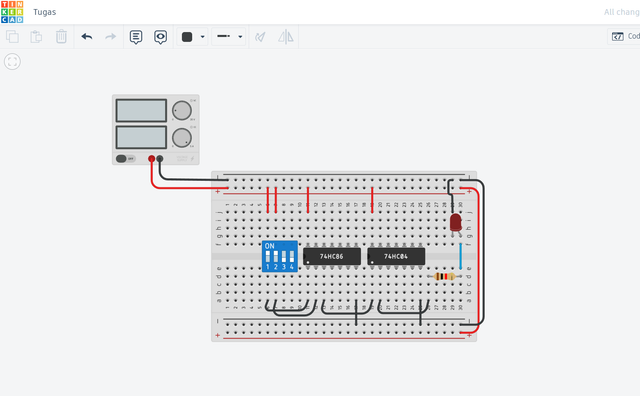This screenshot has height=396, width=640.
Task: Toggle notes visibility icon
Action: pyautogui.click(x=160, y=37)
